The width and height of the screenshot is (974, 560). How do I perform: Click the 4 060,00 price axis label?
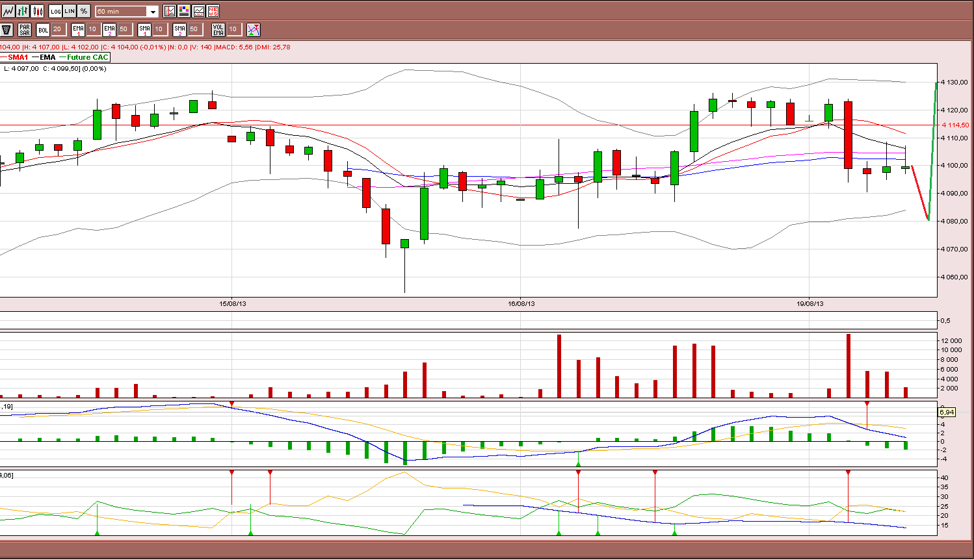pyautogui.click(x=954, y=277)
